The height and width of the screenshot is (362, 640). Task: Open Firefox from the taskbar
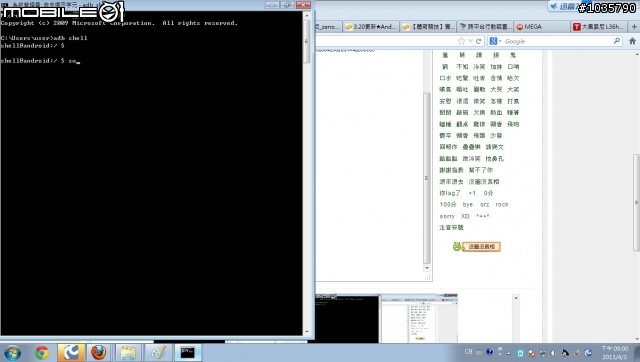tap(98, 353)
